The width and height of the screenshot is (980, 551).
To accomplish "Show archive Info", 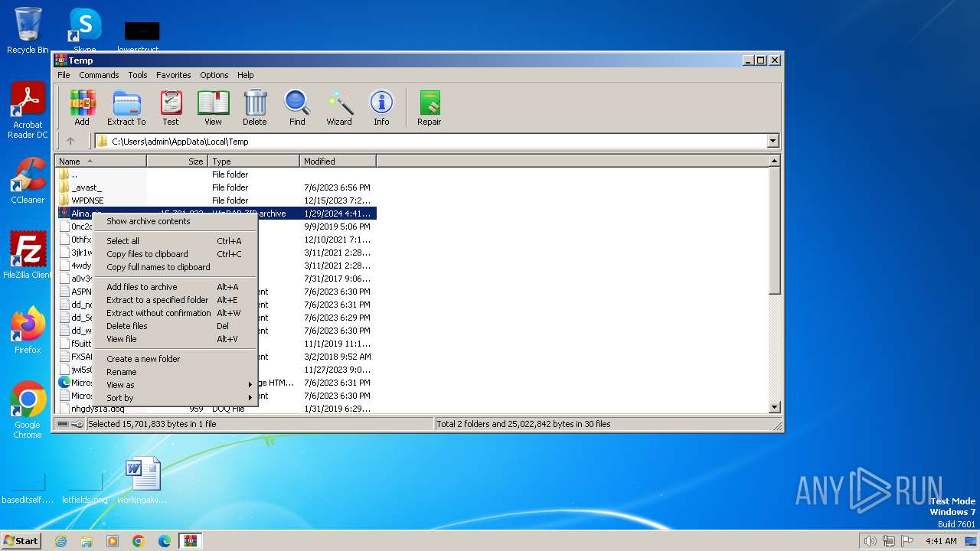I will pos(381,108).
